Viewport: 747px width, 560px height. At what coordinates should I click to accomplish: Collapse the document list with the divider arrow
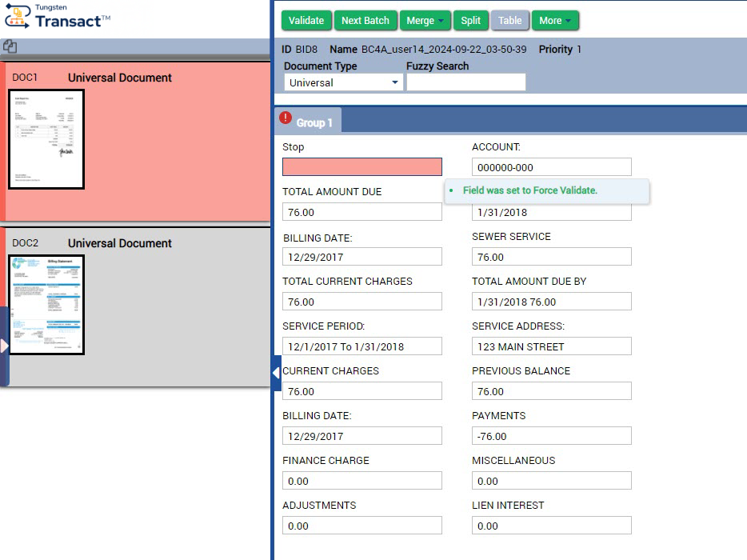276,373
